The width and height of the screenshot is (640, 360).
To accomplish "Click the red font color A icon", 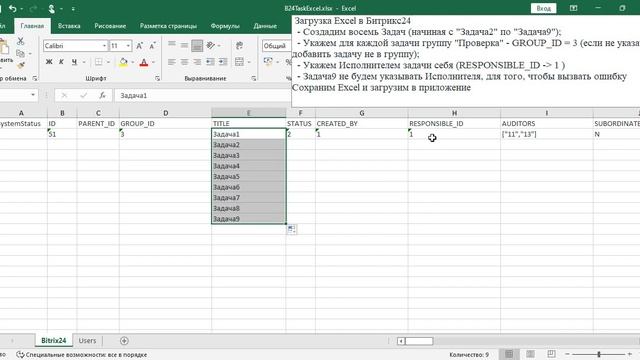I will (x=144, y=62).
